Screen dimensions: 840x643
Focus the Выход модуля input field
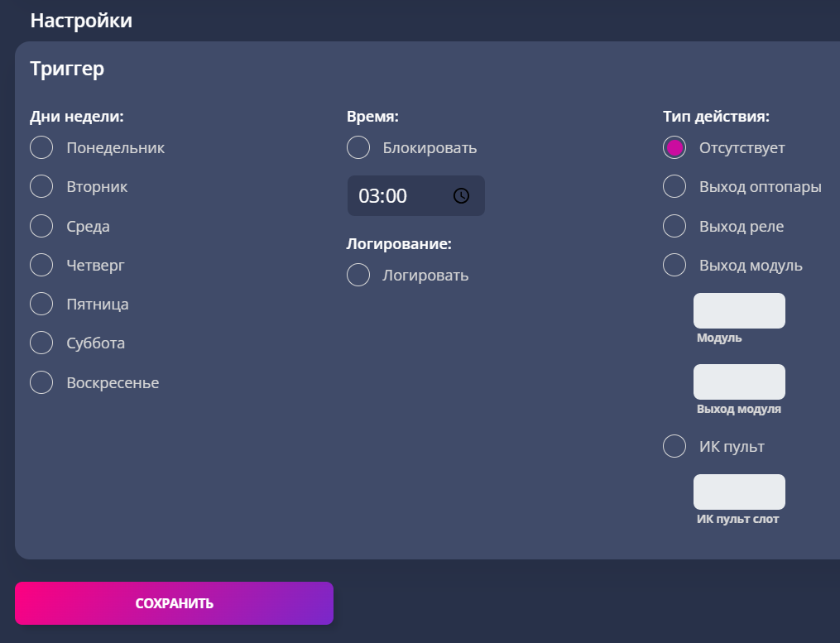tap(739, 382)
